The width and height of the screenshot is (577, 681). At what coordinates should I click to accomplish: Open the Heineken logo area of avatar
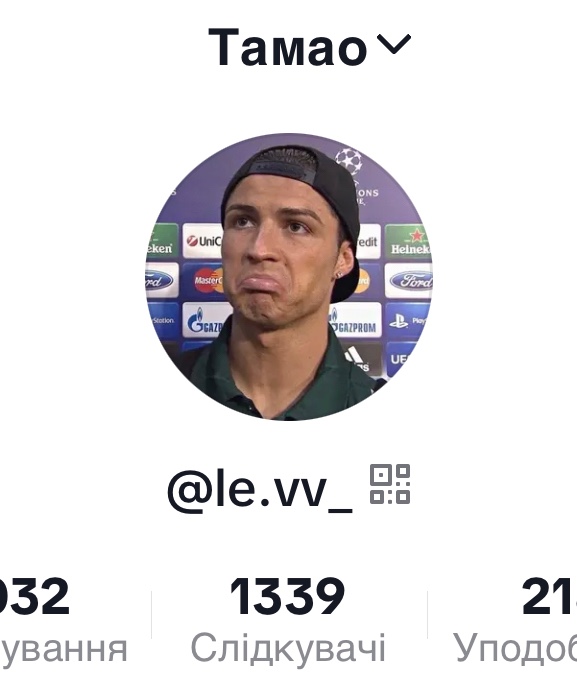(x=407, y=241)
